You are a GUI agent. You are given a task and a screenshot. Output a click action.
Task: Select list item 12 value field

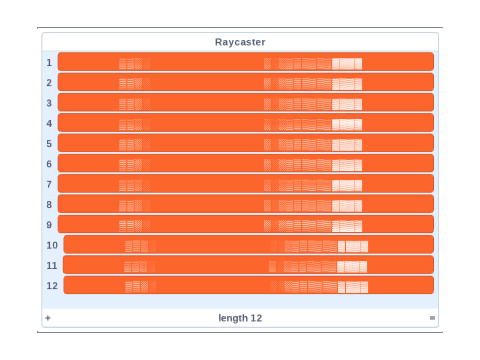(249, 285)
